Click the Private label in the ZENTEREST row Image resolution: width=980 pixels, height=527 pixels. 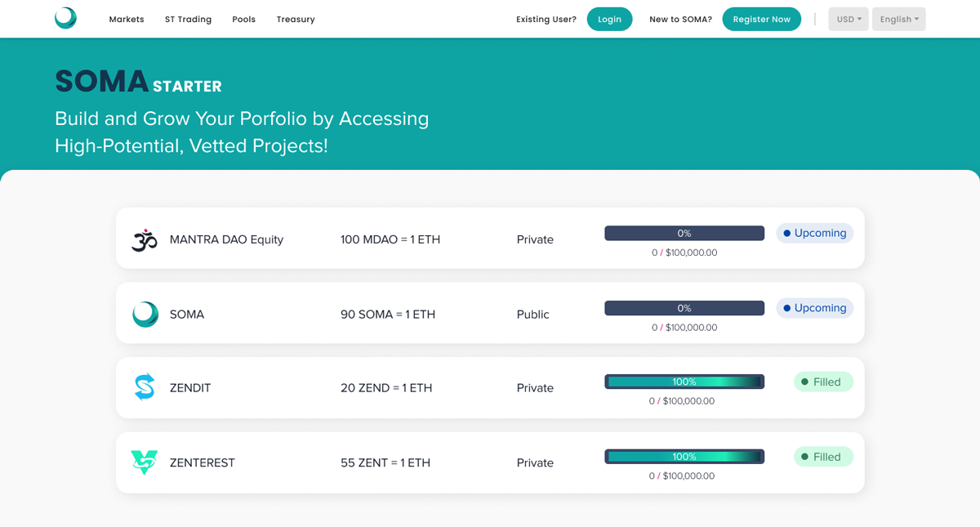point(535,462)
